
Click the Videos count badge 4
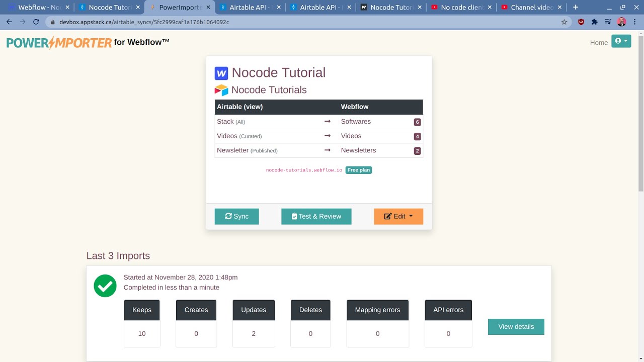[417, 136]
